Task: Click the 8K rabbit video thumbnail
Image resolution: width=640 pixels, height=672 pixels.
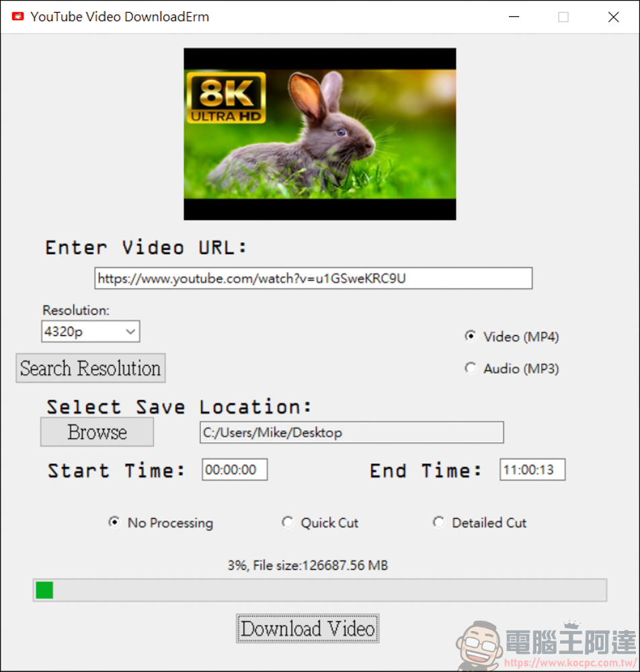Action: click(320, 134)
